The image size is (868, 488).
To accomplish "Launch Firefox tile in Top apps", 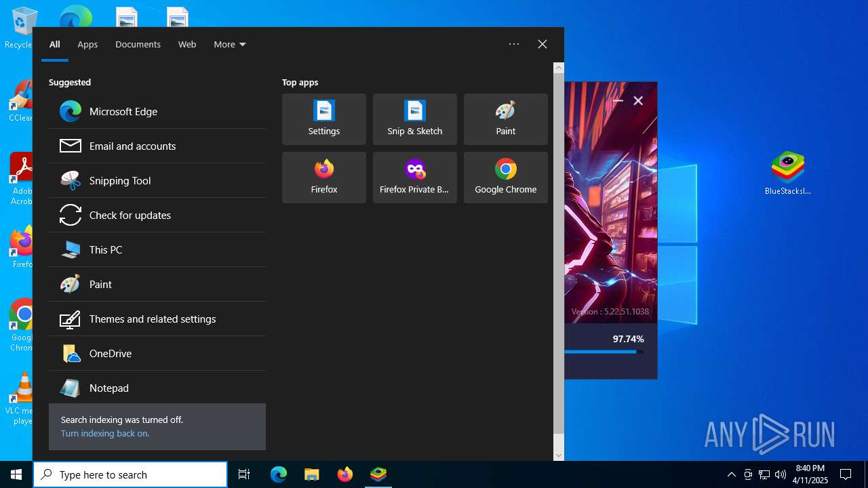I will [324, 178].
